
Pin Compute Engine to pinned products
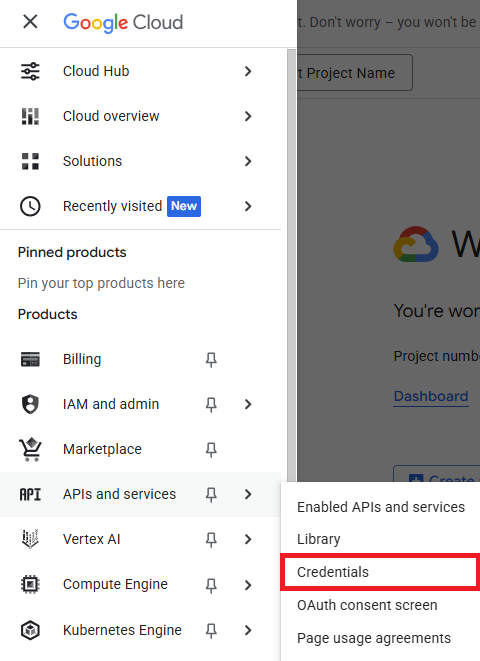tap(211, 585)
